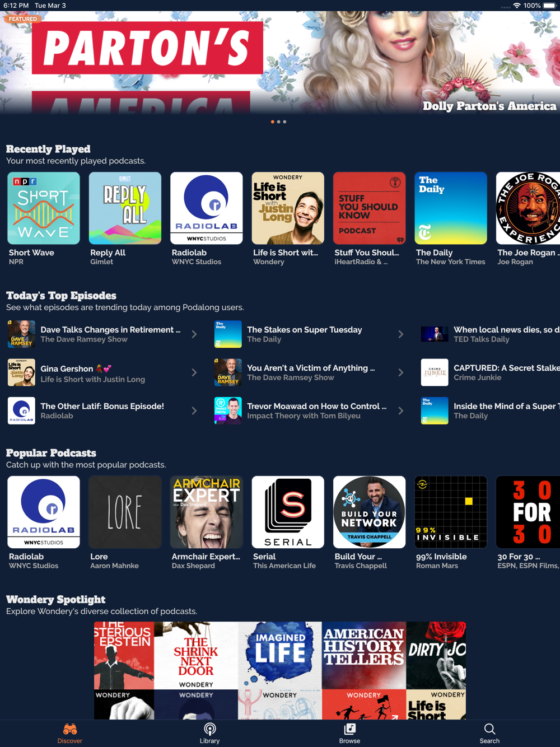The width and height of the screenshot is (560, 747).
Task: Open Build Your Network podcast artwork
Action: pyautogui.click(x=370, y=512)
